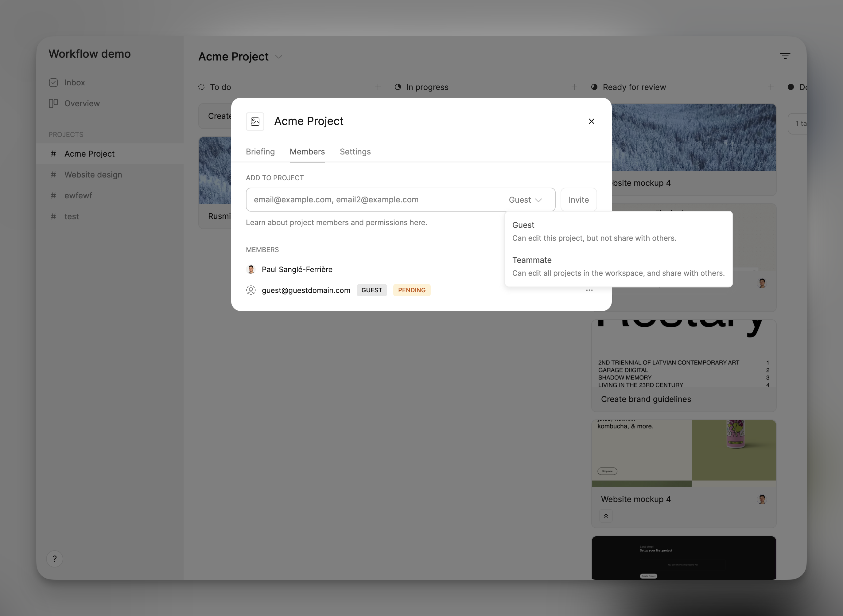Close the Acme Project dialog
The image size is (843, 616).
coord(591,121)
